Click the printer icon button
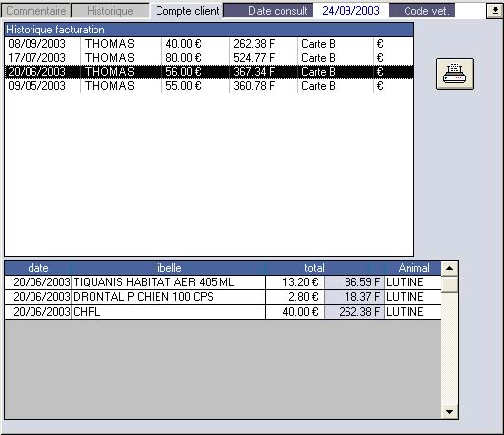 [455, 74]
